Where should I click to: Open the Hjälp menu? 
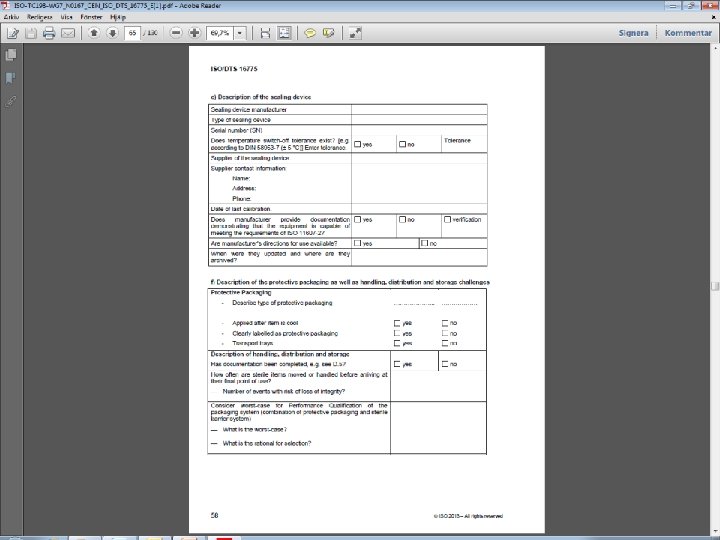tap(118, 17)
